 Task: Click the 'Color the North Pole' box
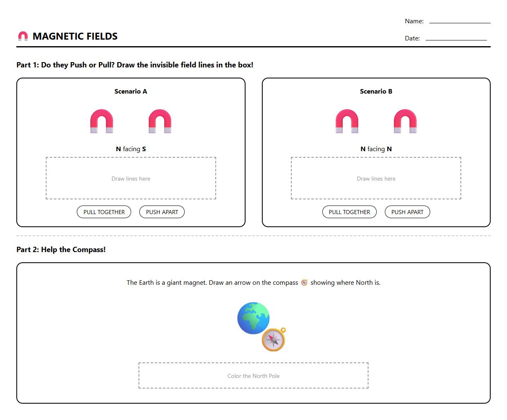point(253,375)
